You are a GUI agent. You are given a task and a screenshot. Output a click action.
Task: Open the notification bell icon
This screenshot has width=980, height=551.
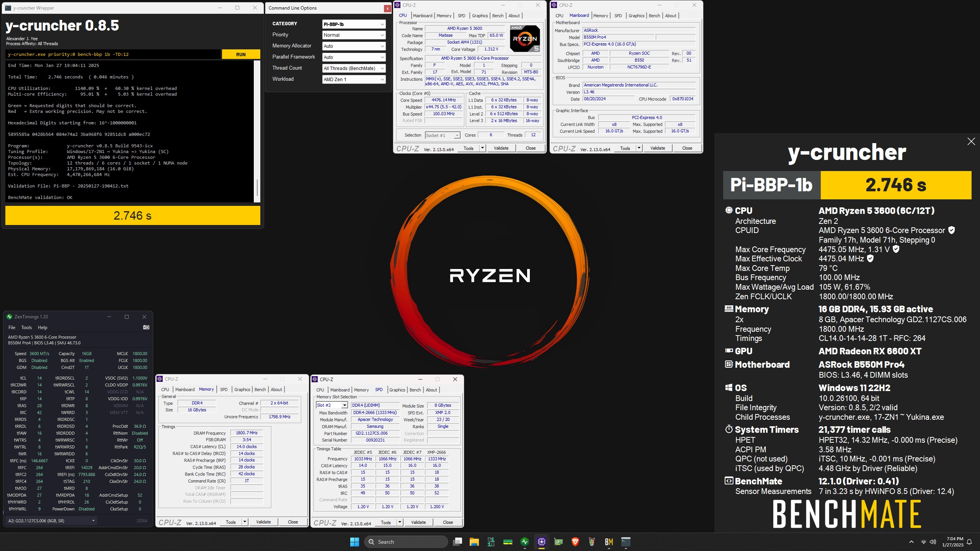coord(970,542)
